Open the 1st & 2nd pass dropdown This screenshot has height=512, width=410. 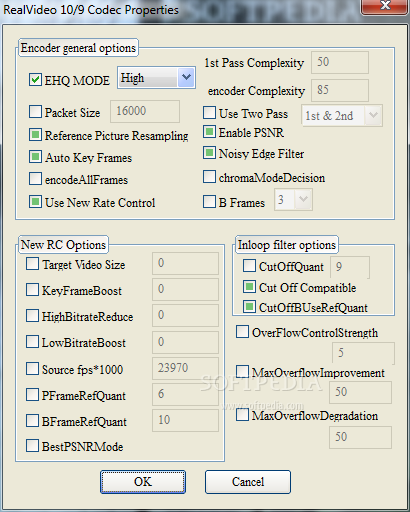point(342,115)
